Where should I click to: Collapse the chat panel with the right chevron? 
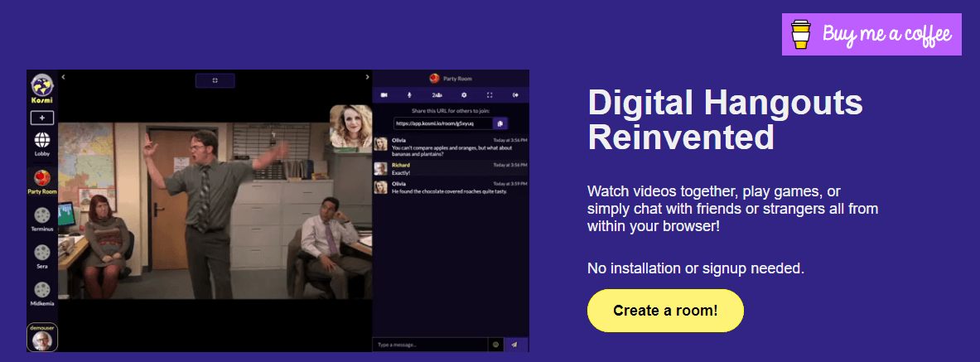coord(367,77)
